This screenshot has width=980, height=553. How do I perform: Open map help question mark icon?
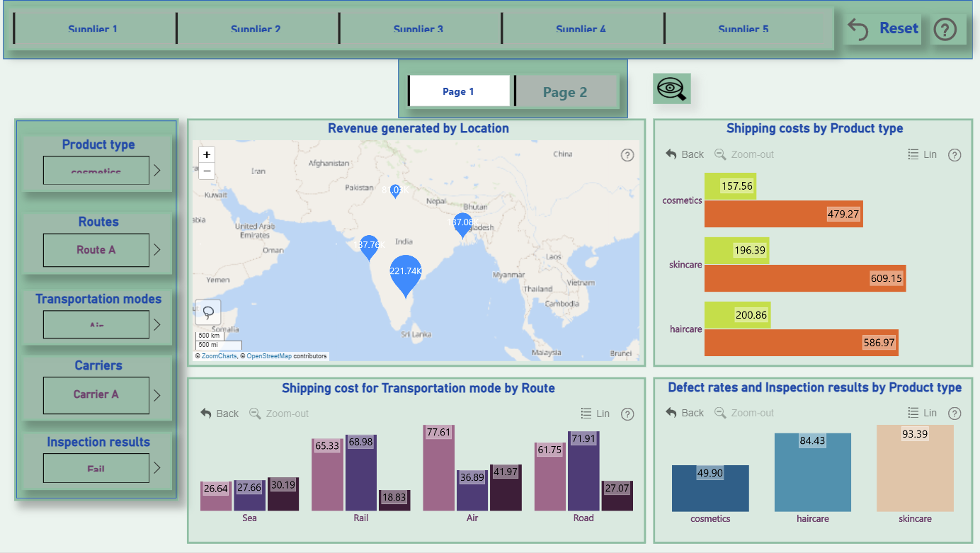(627, 155)
